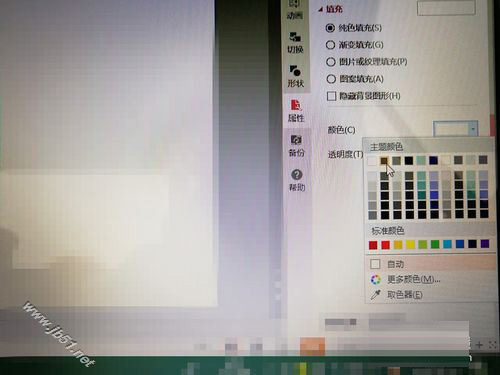The image size is (500, 375).
Task: Pick the navy blue swatch in theme colors top row
Action: [433, 161]
